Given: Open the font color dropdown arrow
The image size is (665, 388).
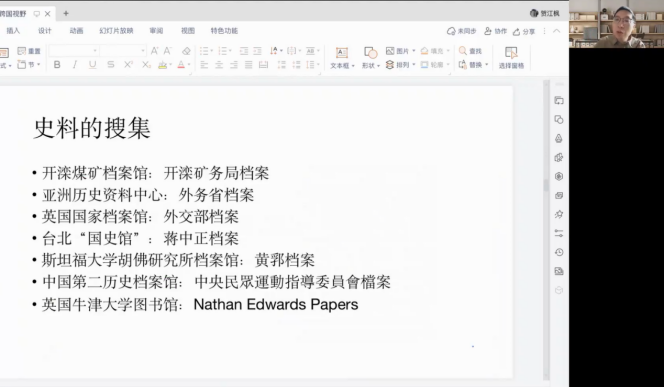Looking at the screenshot, I should pos(189,65).
